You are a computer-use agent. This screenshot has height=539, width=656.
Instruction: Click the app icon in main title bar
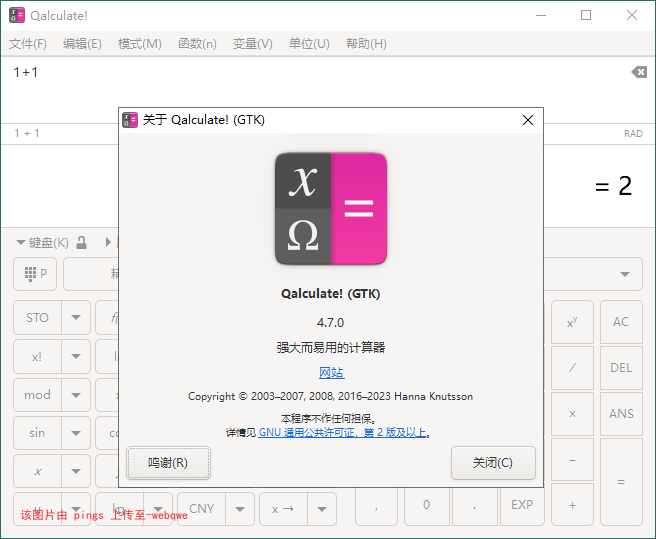tap(17, 15)
